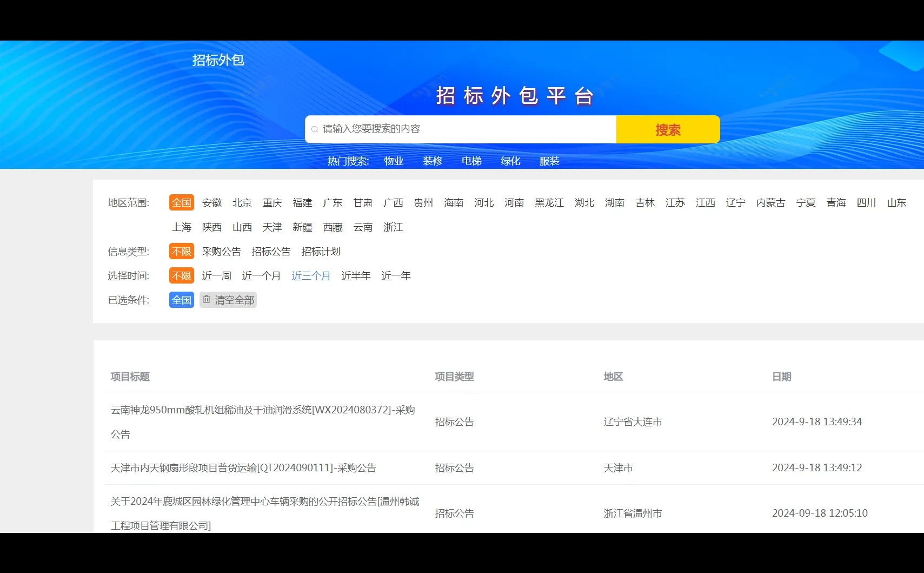This screenshot has width=924, height=573.
Task: Choose 招标计划 information type filter
Action: 321,251
